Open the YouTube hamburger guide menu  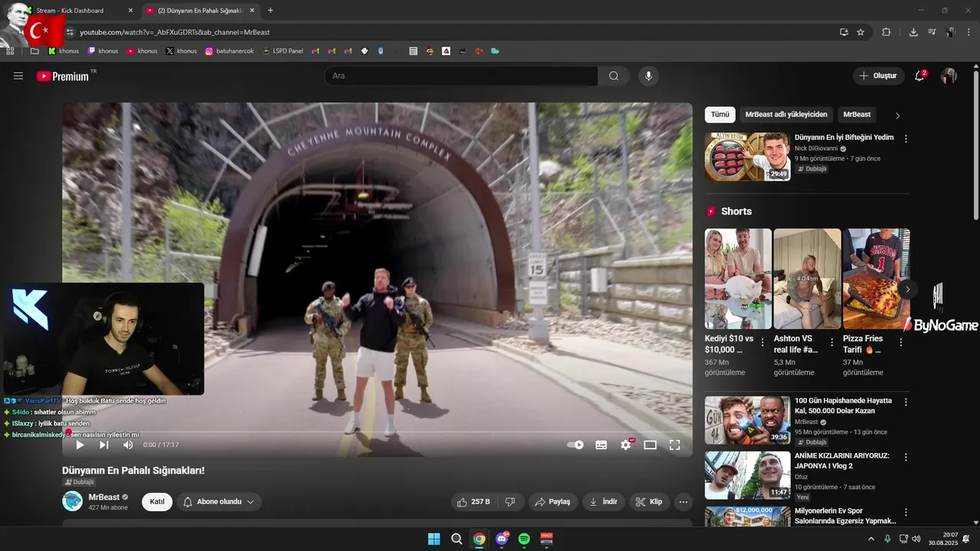(18, 76)
